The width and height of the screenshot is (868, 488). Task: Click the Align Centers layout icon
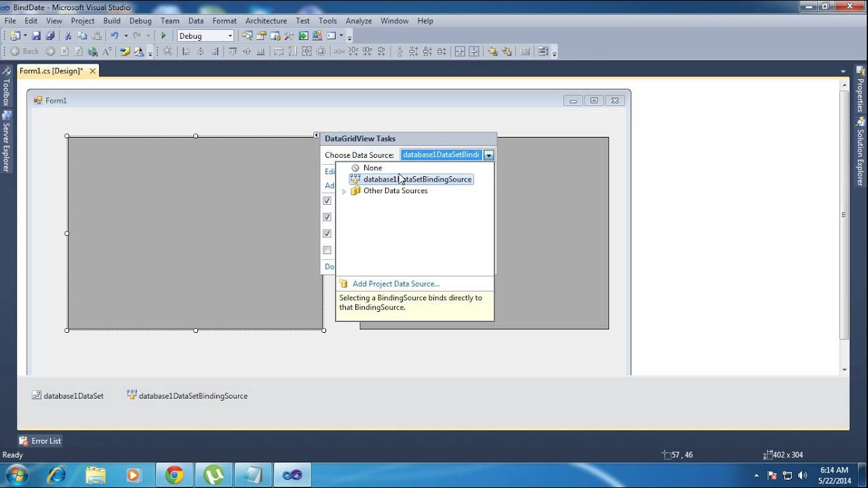200,52
